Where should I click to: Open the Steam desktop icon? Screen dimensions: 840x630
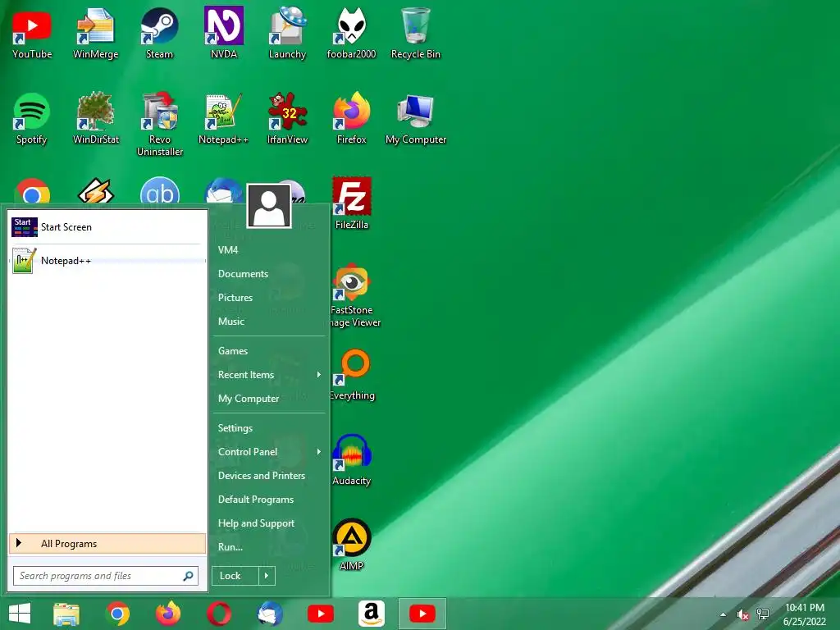pyautogui.click(x=160, y=33)
